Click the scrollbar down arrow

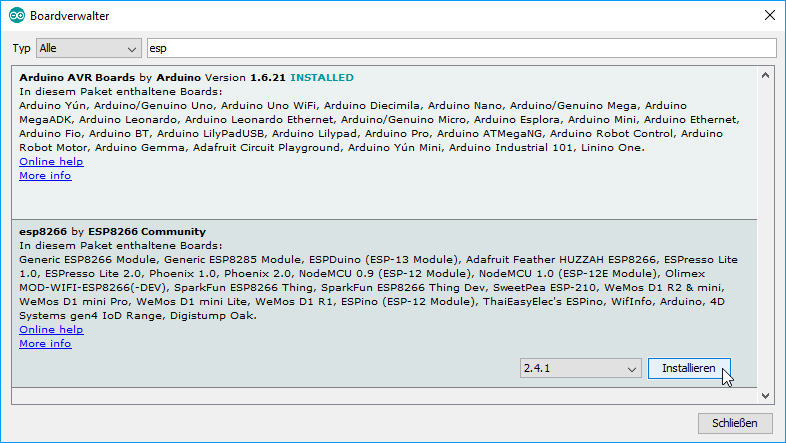coord(765,396)
